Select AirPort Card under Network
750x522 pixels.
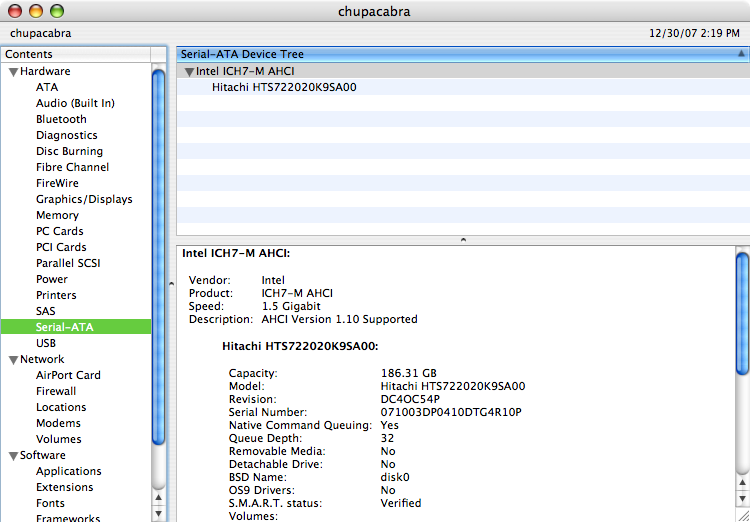68,375
